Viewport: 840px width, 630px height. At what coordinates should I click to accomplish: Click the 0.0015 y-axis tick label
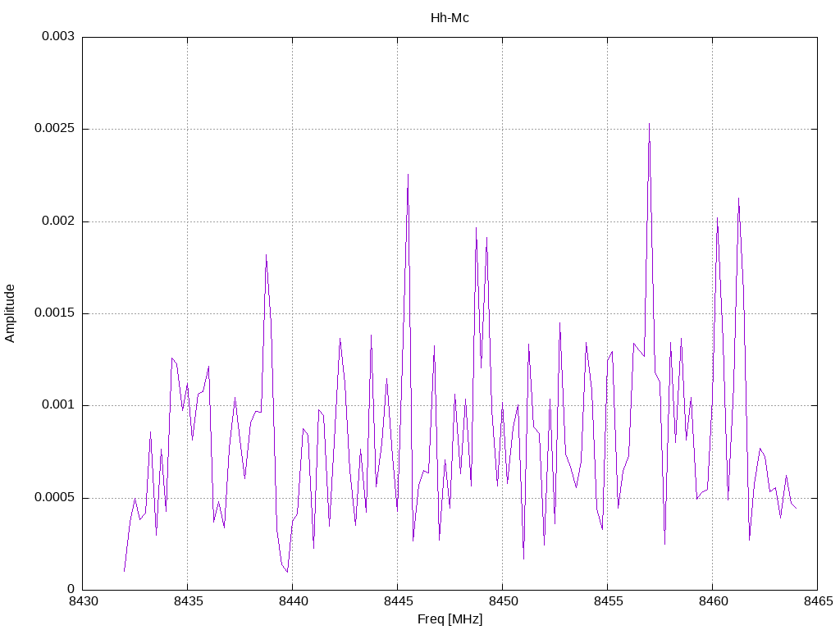54,313
